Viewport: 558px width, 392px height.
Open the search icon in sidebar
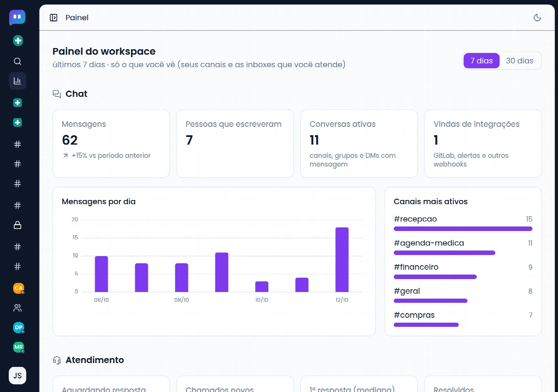coord(17,61)
